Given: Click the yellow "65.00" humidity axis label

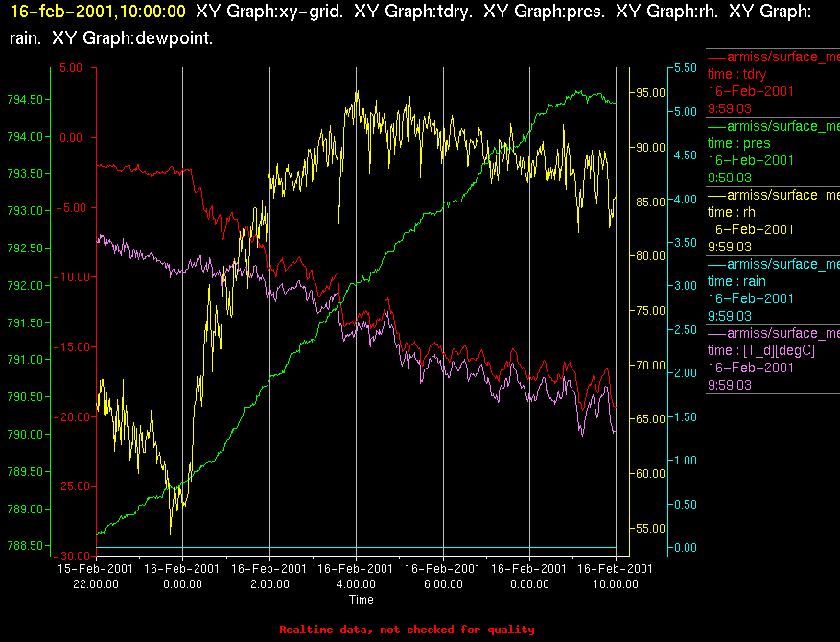Looking at the screenshot, I should tap(650, 418).
